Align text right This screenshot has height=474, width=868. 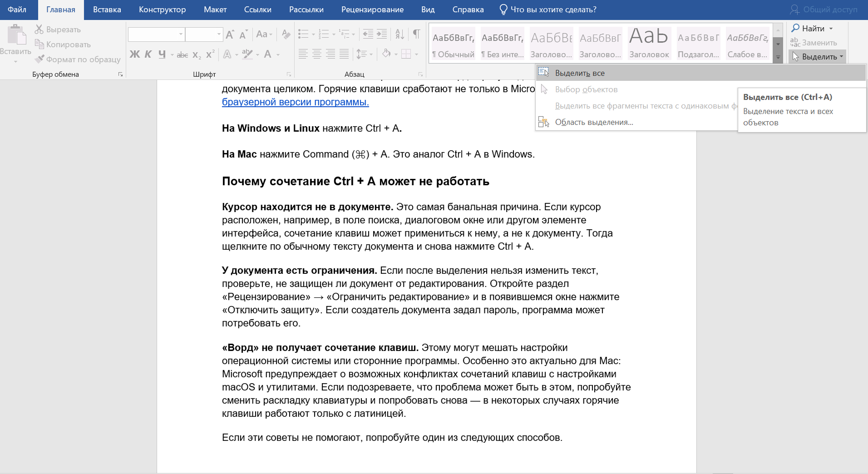(330, 54)
